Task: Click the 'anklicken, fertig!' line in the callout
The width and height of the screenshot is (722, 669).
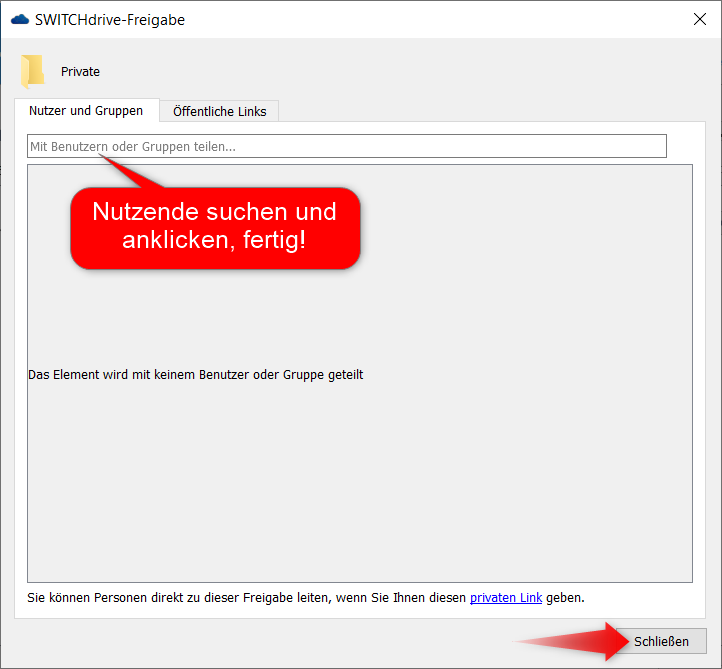Action: click(214, 240)
